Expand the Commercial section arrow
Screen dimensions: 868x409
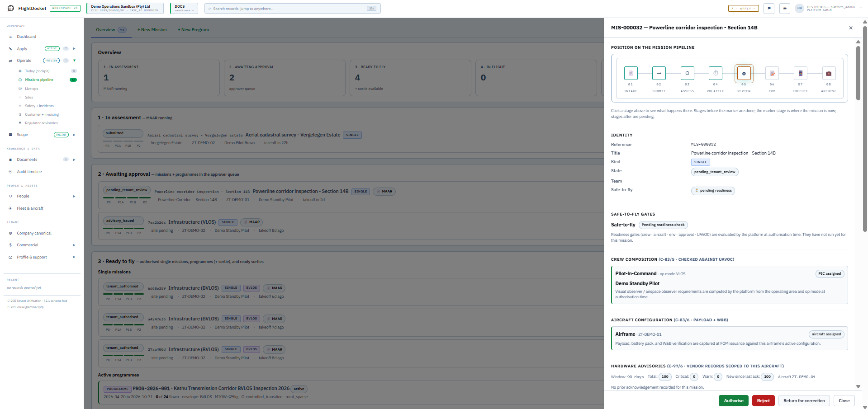coord(74,245)
